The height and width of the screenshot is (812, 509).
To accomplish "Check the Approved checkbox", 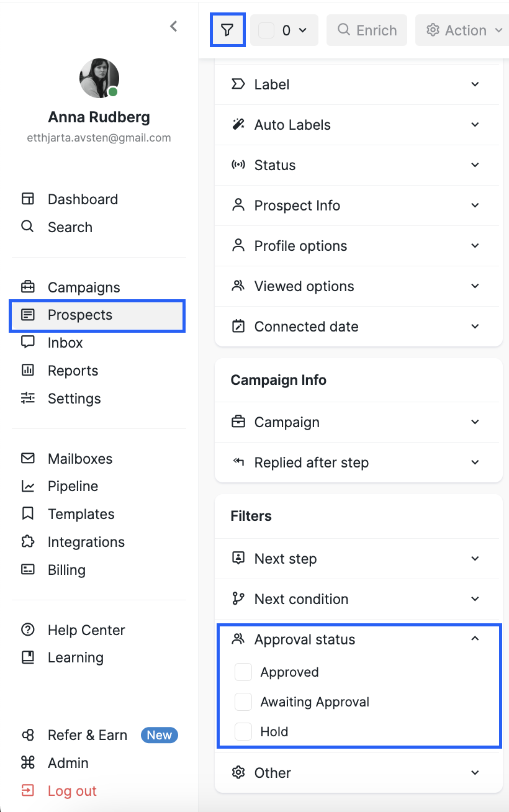I will pyautogui.click(x=243, y=672).
